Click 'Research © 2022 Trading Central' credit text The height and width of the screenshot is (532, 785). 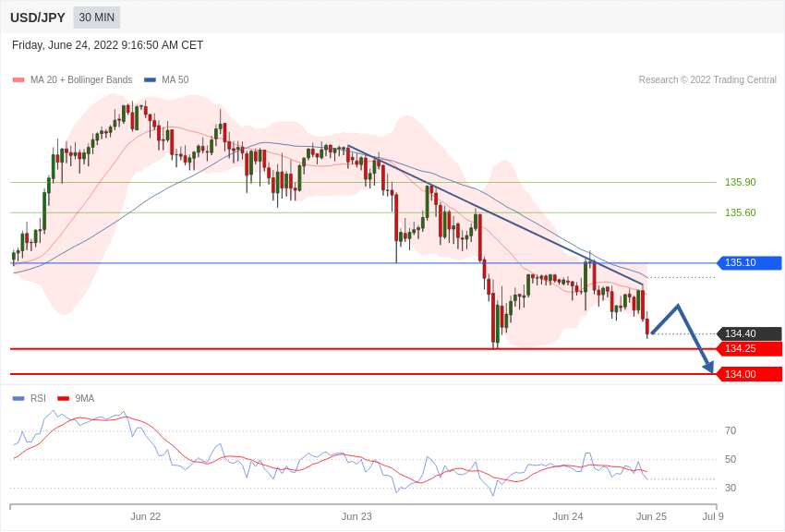point(707,79)
